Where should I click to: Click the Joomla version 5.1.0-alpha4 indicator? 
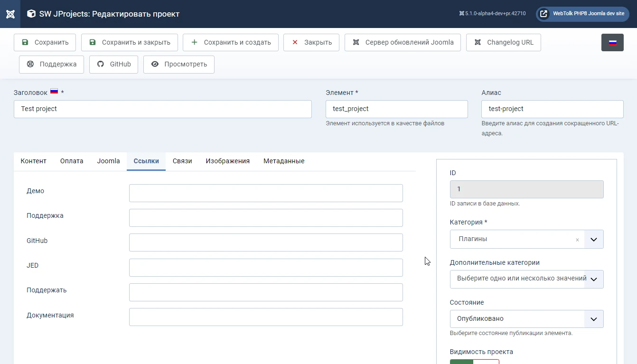click(x=492, y=14)
